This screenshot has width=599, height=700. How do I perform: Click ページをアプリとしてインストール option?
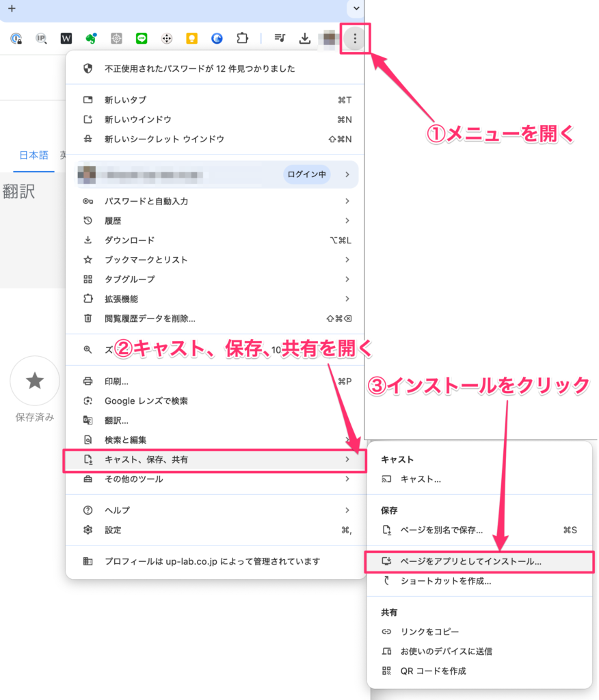pyautogui.click(x=479, y=562)
